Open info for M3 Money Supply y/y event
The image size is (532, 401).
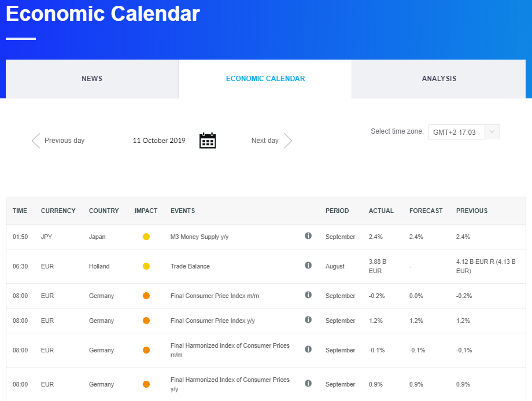[308, 236]
